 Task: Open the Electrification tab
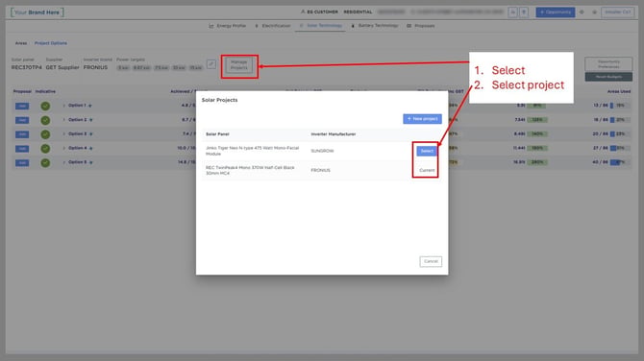[272, 25]
